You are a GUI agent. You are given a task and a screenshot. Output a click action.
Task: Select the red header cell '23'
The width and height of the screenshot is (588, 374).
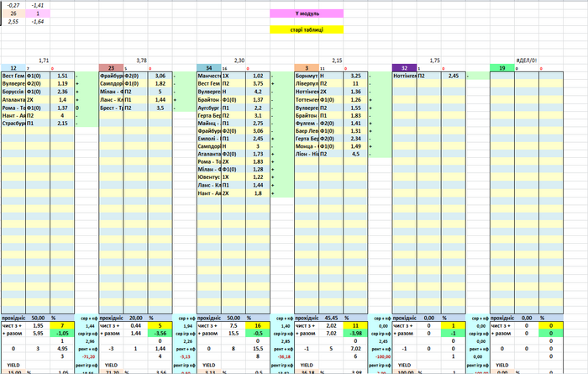[111, 68]
